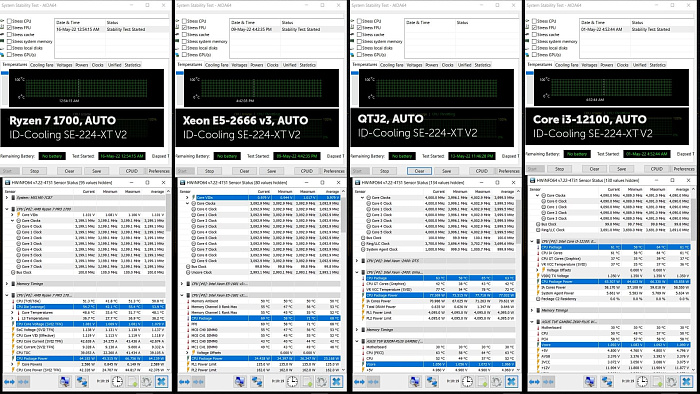Click vertical scrollbar thumb in Xeon HWiNFO list
Screen dimensions: 700x394
[x=343, y=214]
